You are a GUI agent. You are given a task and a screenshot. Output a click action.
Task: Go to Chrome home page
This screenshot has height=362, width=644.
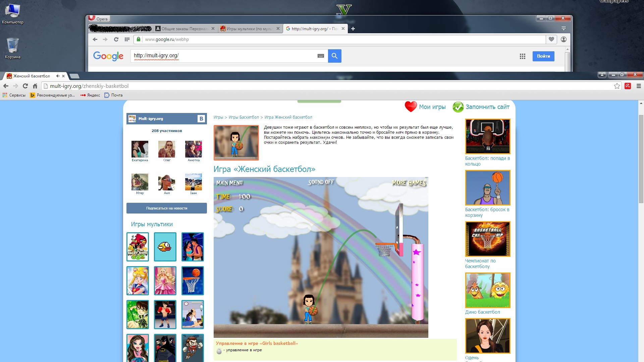[x=35, y=86]
